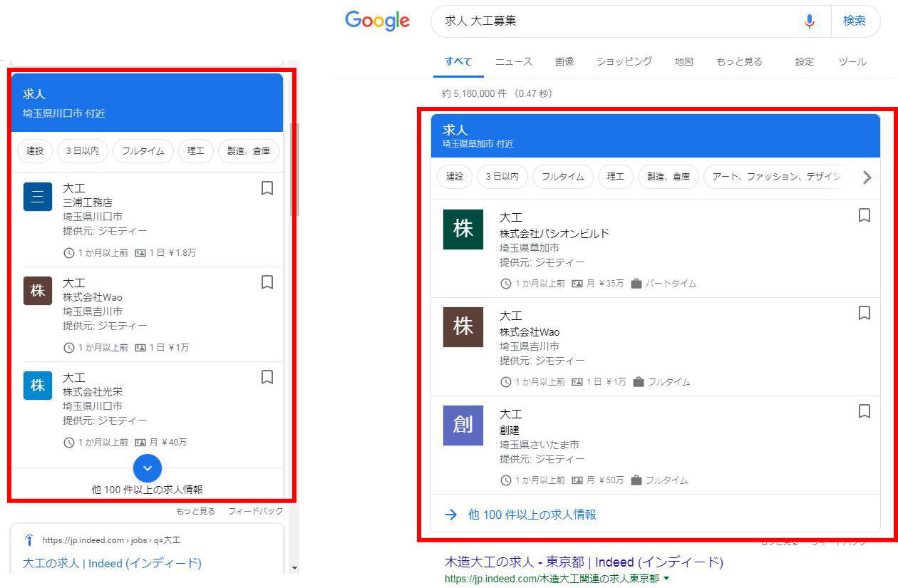The width and height of the screenshot is (898, 588).
Task: Open the もっと見る menu in the search tabs
Action: (x=739, y=62)
